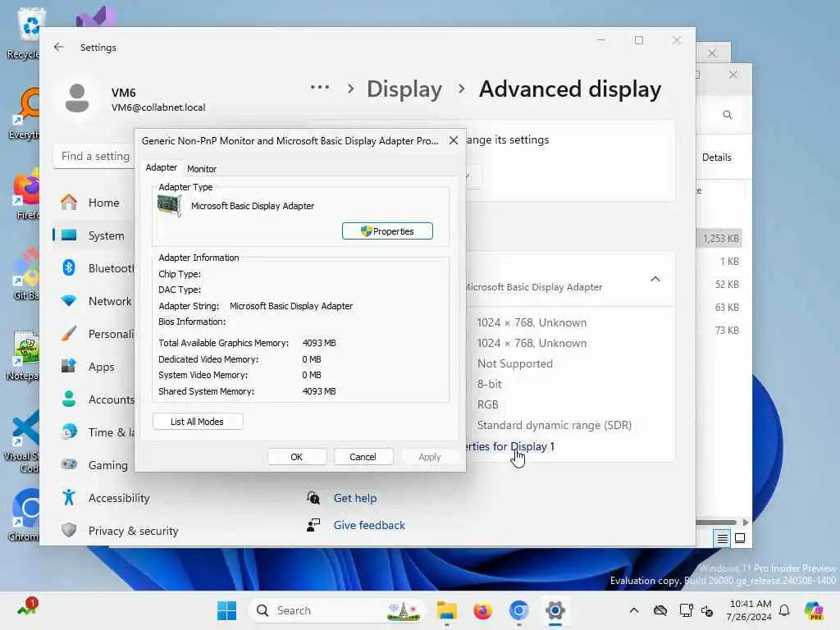Click the properties for Display 1 link
The width and height of the screenshot is (840, 630).
pyautogui.click(x=510, y=446)
